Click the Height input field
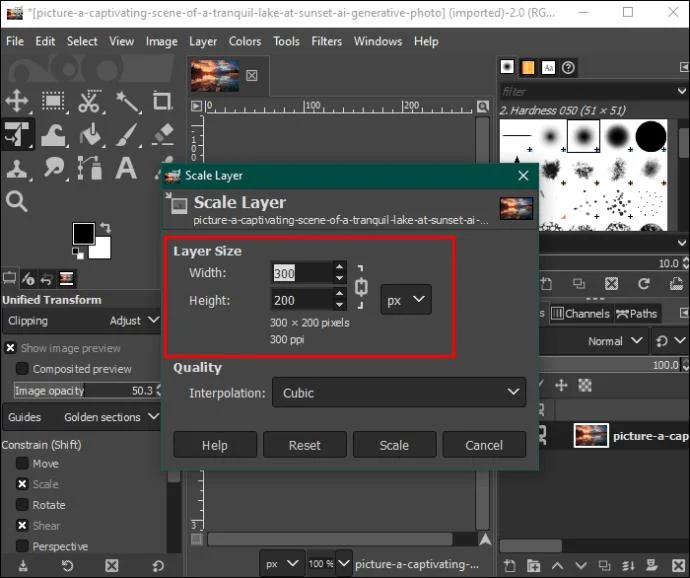Screen dimensions: 690x578 pyautogui.click(x=302, y=301)
